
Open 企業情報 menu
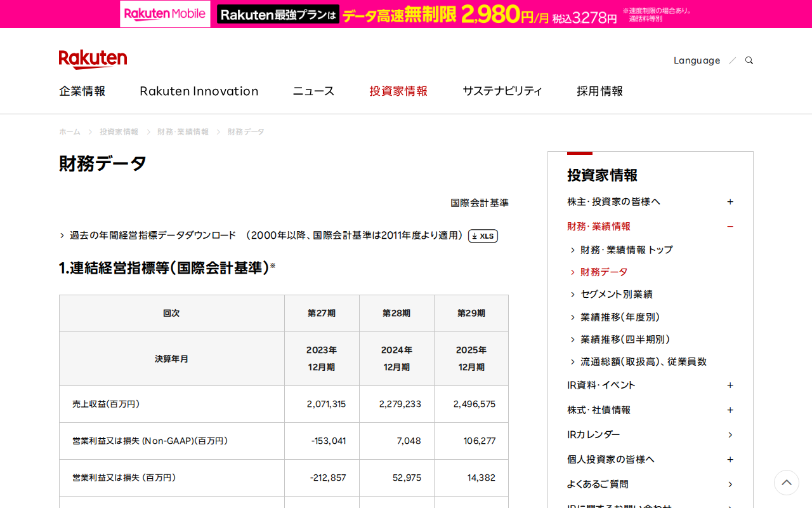[x=82, y=91]
